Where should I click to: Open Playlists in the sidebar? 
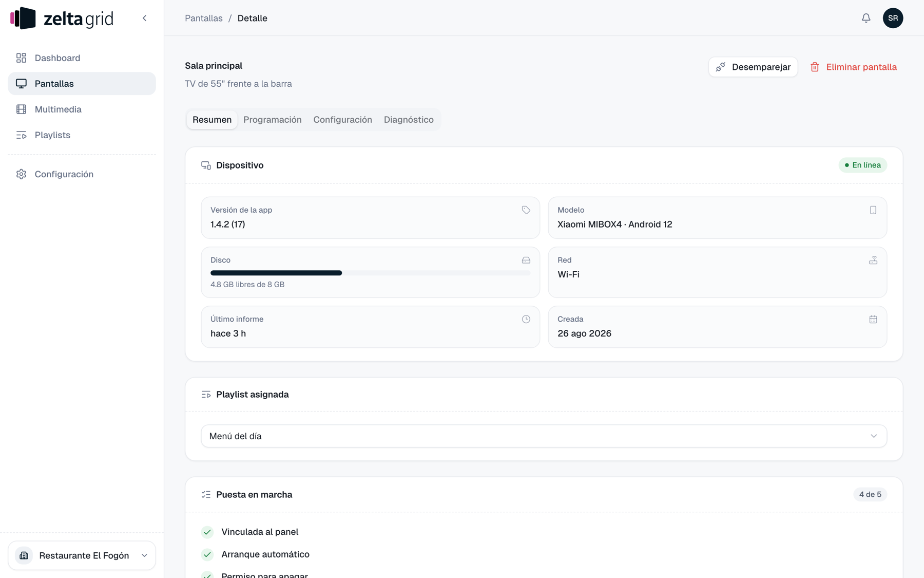[x=82, y=135]
